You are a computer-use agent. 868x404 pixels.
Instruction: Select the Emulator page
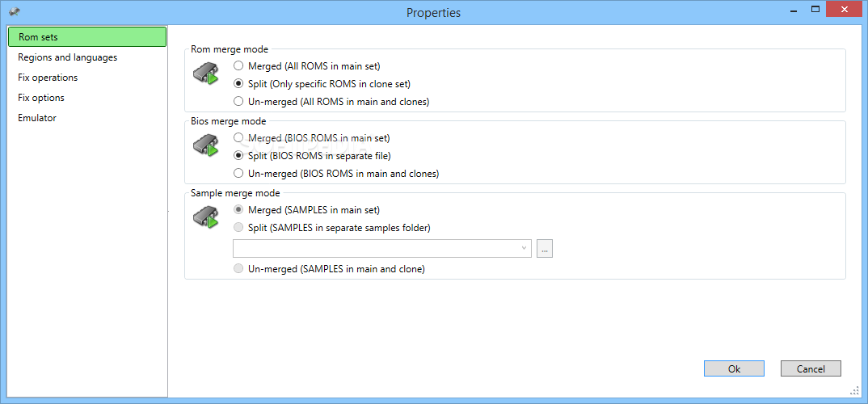coord(87,118)
